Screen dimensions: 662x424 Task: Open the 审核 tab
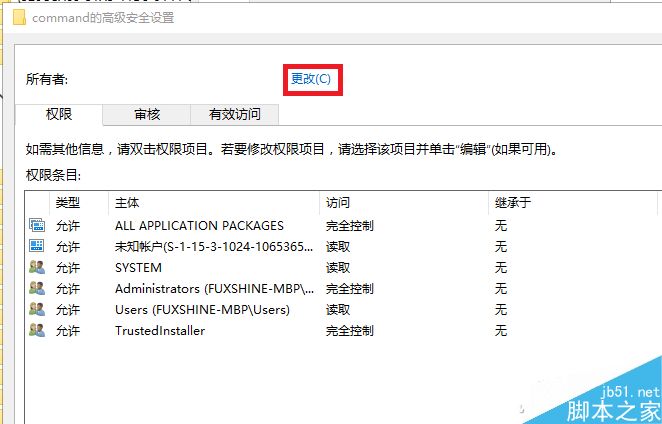click(x=147, y=114)
